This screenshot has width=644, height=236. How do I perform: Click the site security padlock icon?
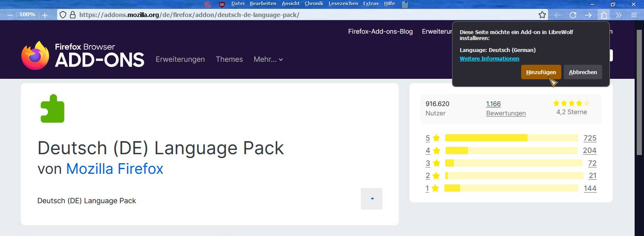point(73,15)
